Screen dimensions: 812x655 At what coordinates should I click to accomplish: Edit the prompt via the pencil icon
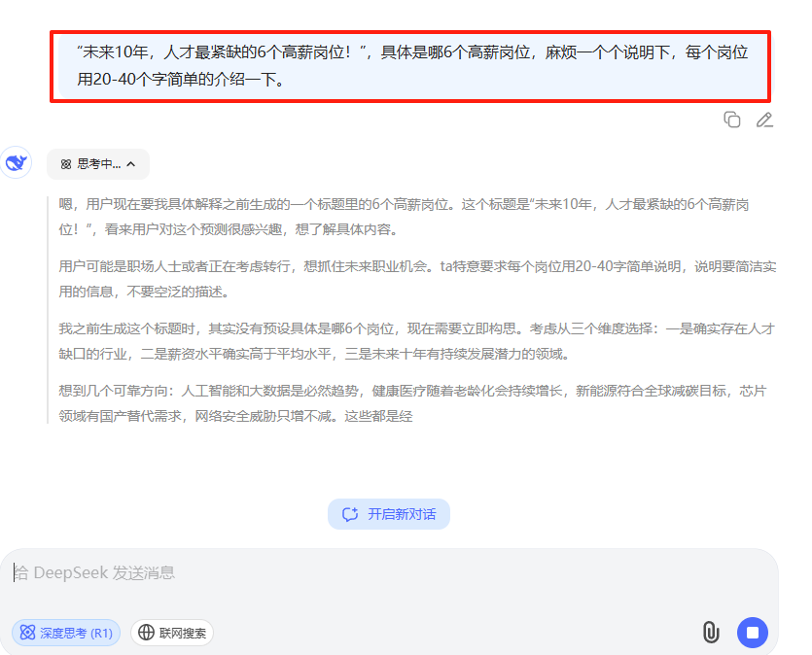[x=764, y=120]
